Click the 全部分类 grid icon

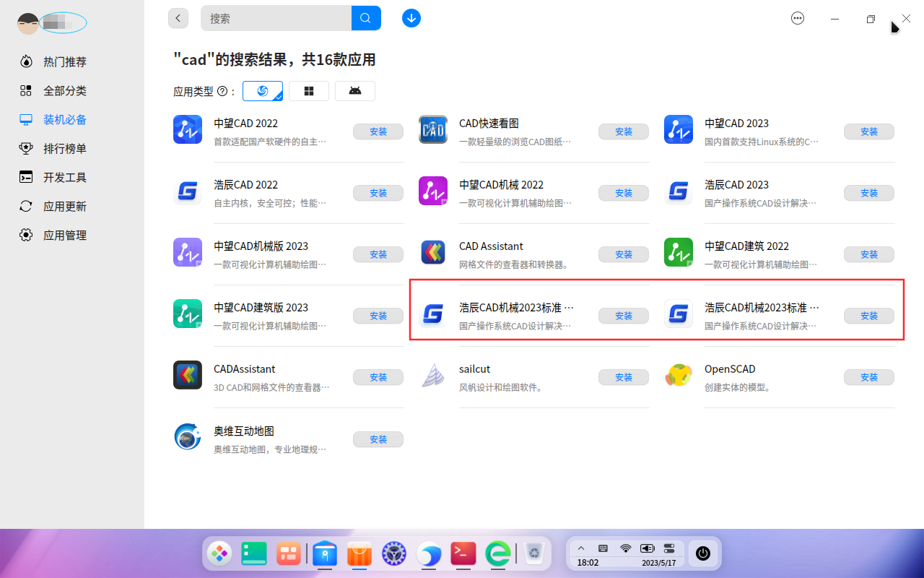26,90
